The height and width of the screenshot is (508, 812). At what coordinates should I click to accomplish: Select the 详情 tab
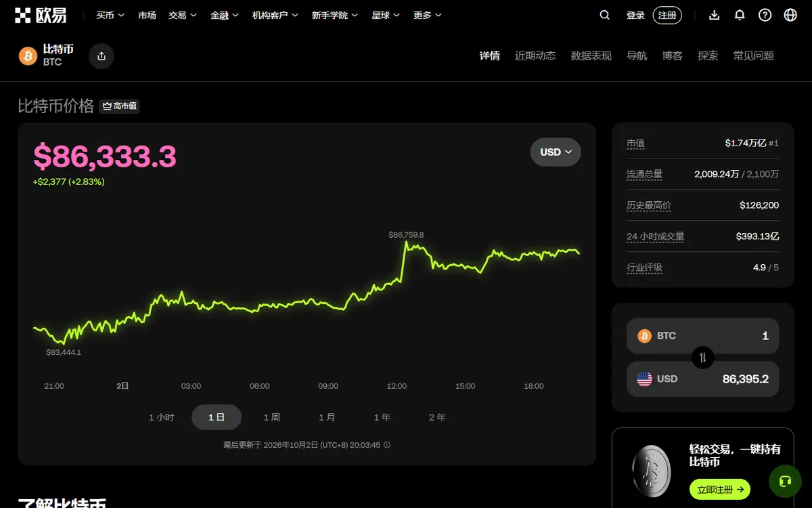(490, 56)
